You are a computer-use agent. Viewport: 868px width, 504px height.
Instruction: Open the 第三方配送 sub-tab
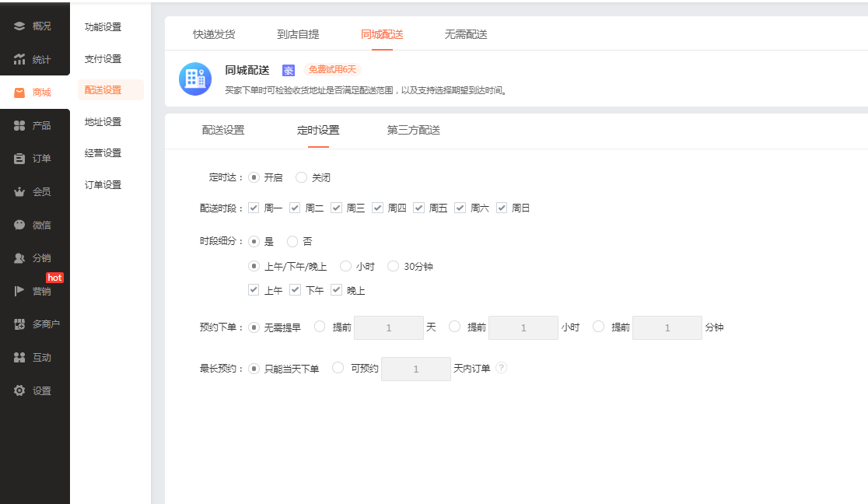pos(413,130)
